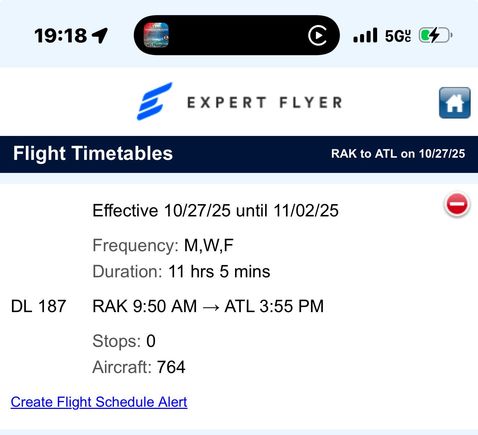This screenshot has height=435, width=478.
Task: Tap the cellular signal bars icon
Action: (x=365, y=35)
